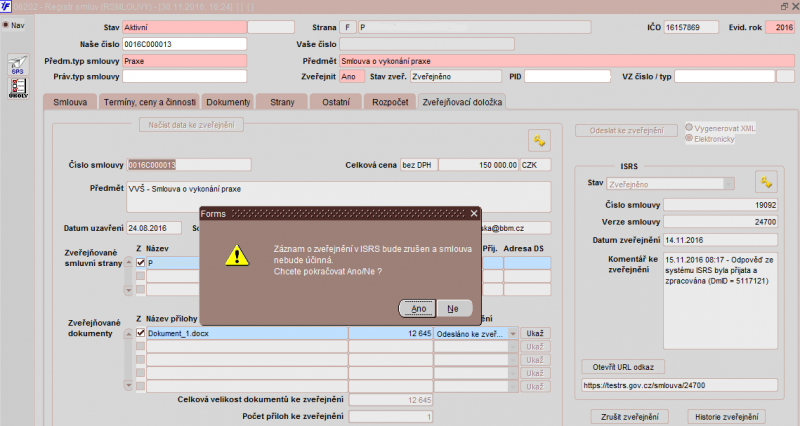Open the status dropdown below Odesláno row

pyautogui.click(x=513, y=347)
